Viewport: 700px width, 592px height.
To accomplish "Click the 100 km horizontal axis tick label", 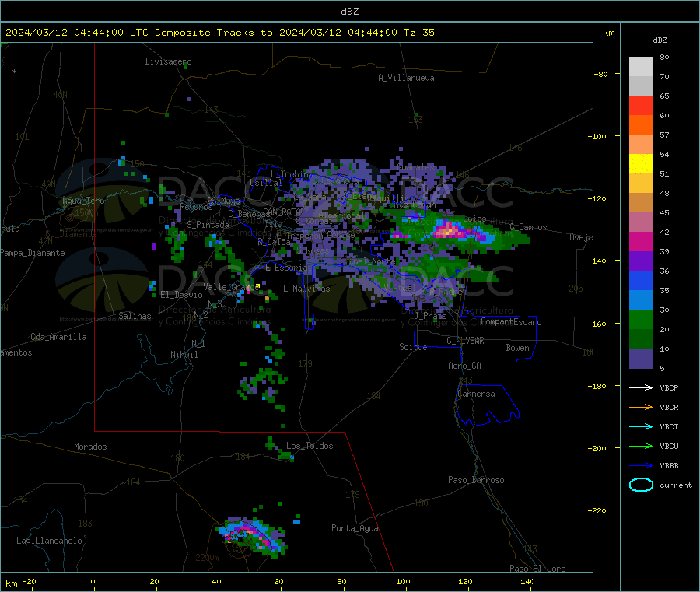I will pos(403,581).
